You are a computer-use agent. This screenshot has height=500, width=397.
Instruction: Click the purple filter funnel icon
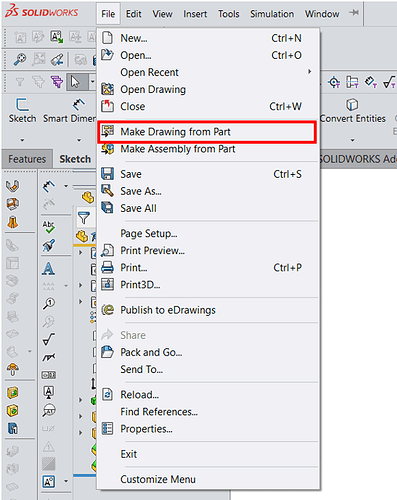(x=57, y=82)
